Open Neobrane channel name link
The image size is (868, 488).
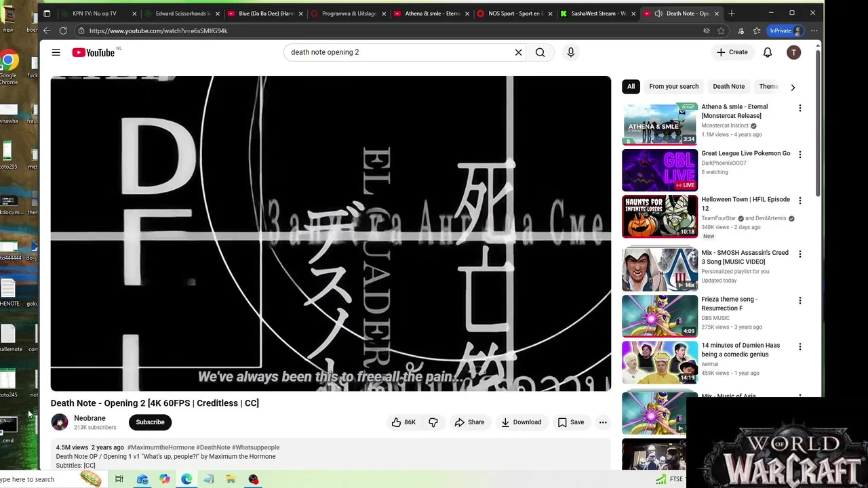point(90,418)
